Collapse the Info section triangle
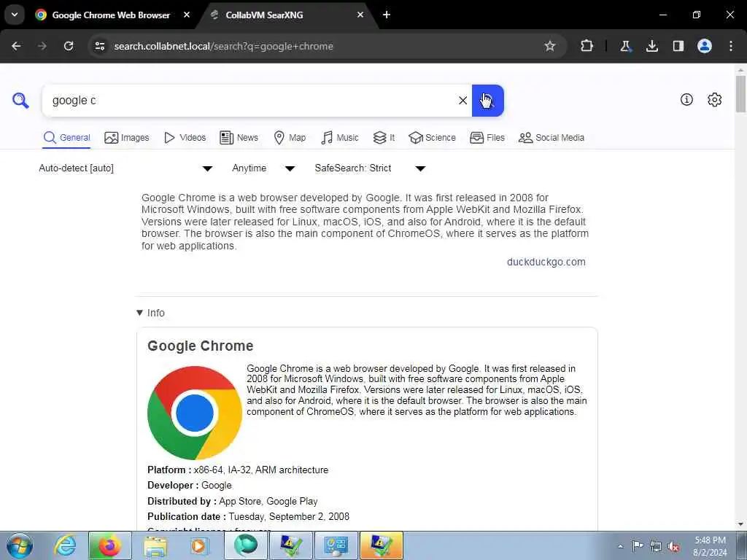Viewport: 747px width, 560px height. (x=139, y=313)
